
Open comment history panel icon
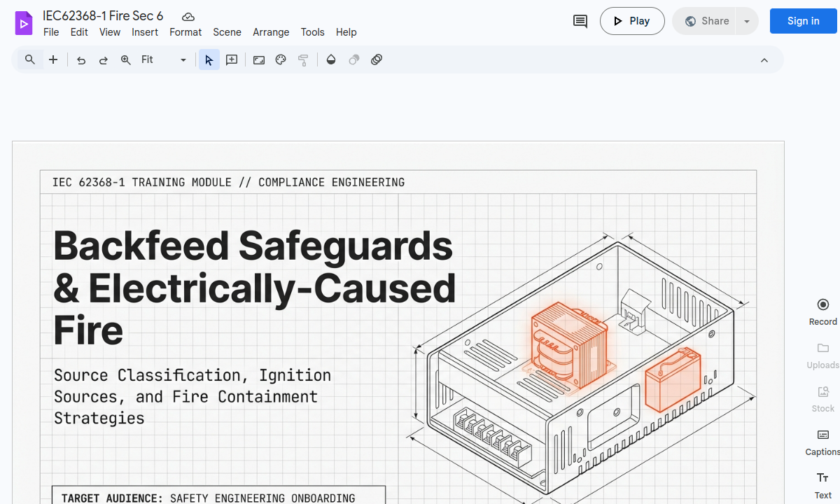tap(580, 21)
